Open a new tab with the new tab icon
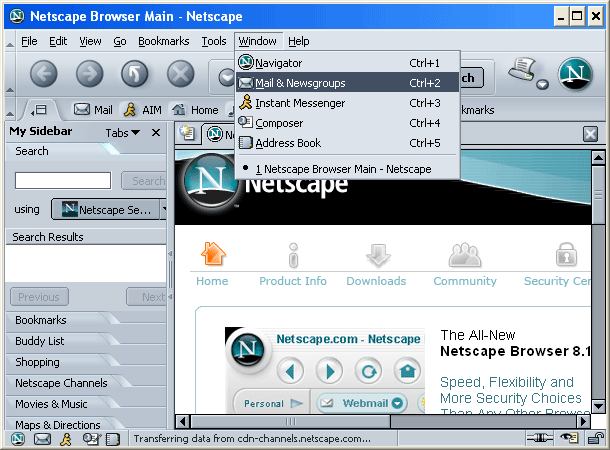 pos(187,133)
